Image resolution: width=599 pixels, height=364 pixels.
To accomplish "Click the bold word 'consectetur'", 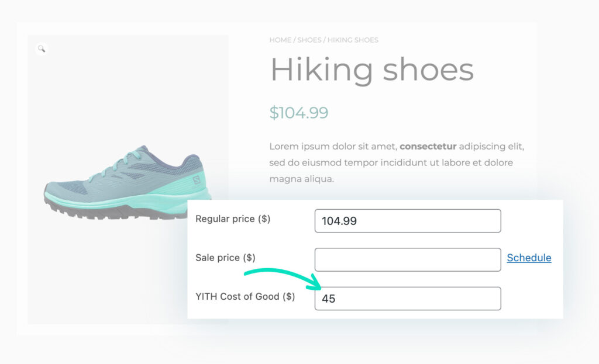I will 428,147.
